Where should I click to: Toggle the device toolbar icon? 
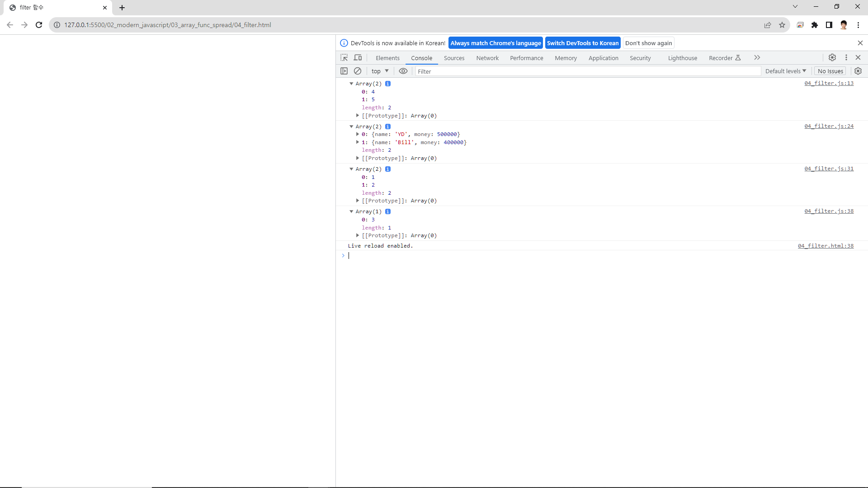click(x=358, y=58)
